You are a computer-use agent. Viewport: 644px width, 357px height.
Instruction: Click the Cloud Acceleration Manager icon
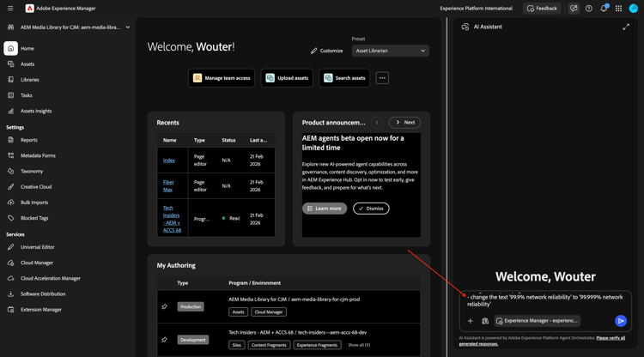point(10,278)
